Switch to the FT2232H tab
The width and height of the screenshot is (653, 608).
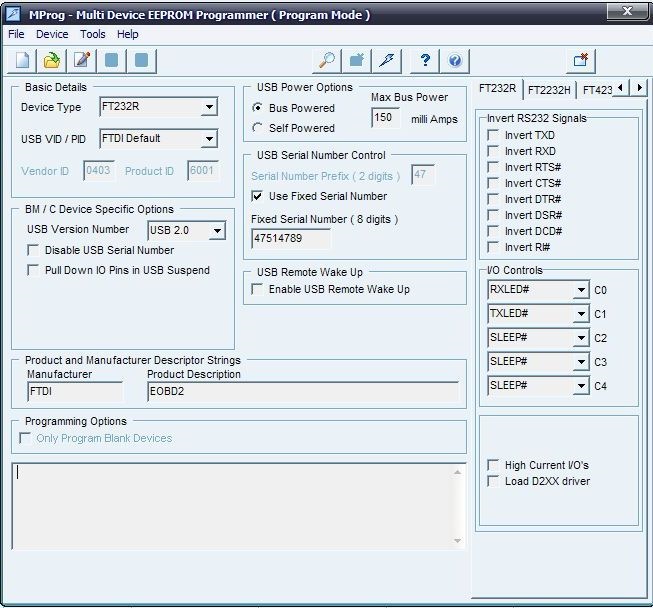[549, 90]
